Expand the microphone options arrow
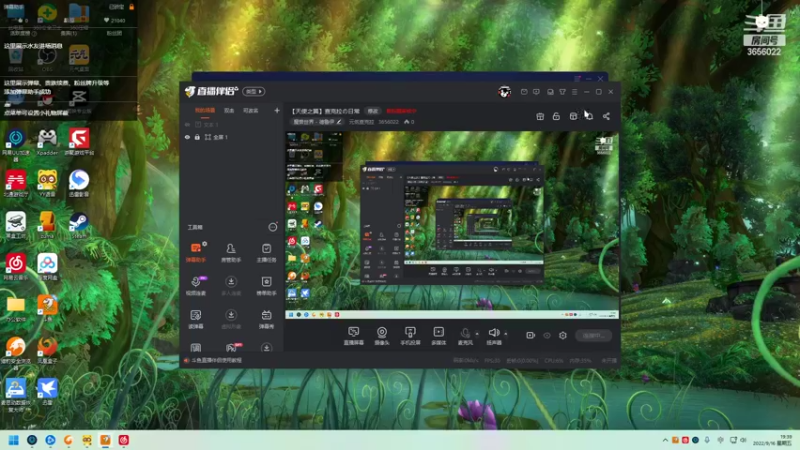The height and width of the screenshot is (450, 800). click(x=477, y=334)
